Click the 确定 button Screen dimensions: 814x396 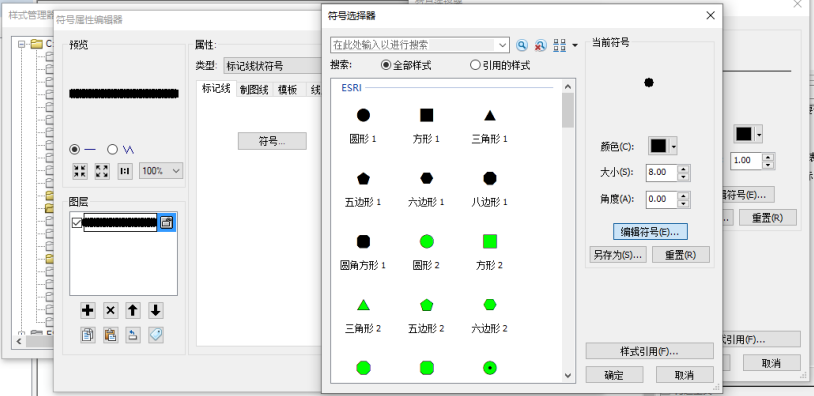click(x=614, y=375)
